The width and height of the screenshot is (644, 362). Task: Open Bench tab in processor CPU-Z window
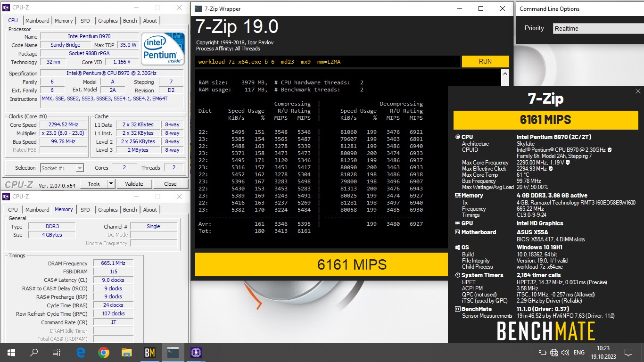[130, 21]
